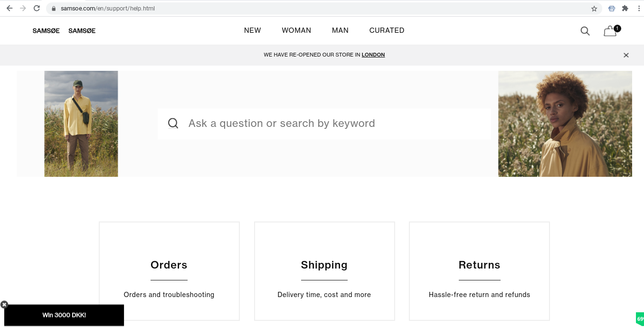Screen dimensions: 644x327
Task: Open the Shipping help card
Action: (324, 271)
